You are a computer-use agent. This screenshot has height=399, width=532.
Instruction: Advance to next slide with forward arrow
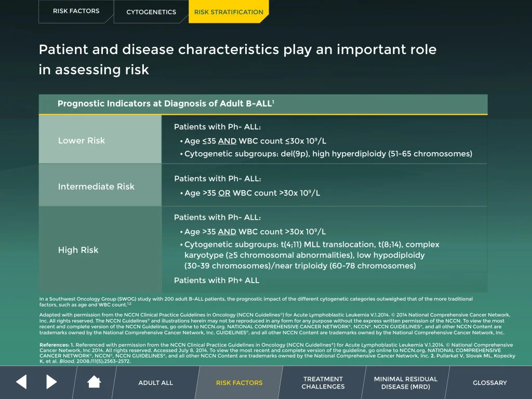[x=51, y=382]
